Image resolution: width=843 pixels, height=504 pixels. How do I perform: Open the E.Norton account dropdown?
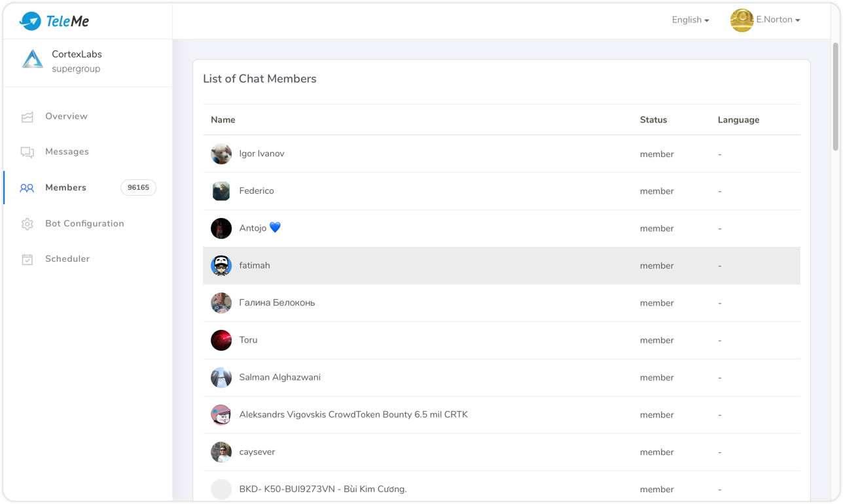click(778, 20)
